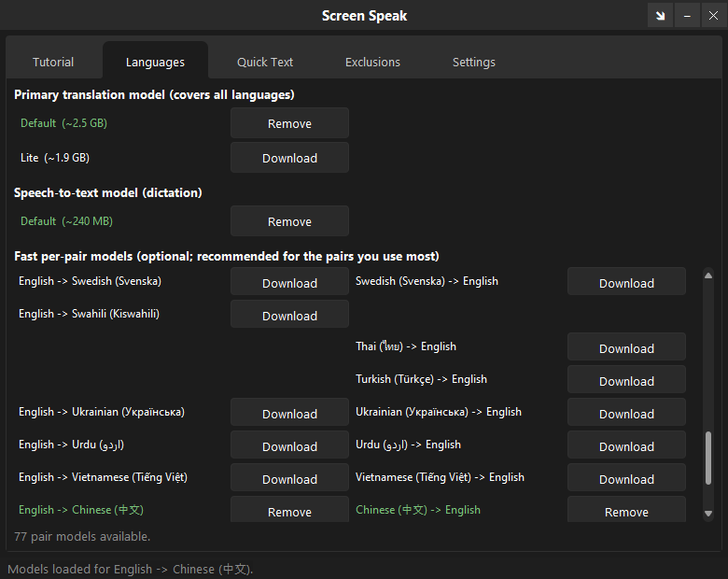
Task: Click 'Swedish (Svenska) -> English' text
Action: pos(427,281)
